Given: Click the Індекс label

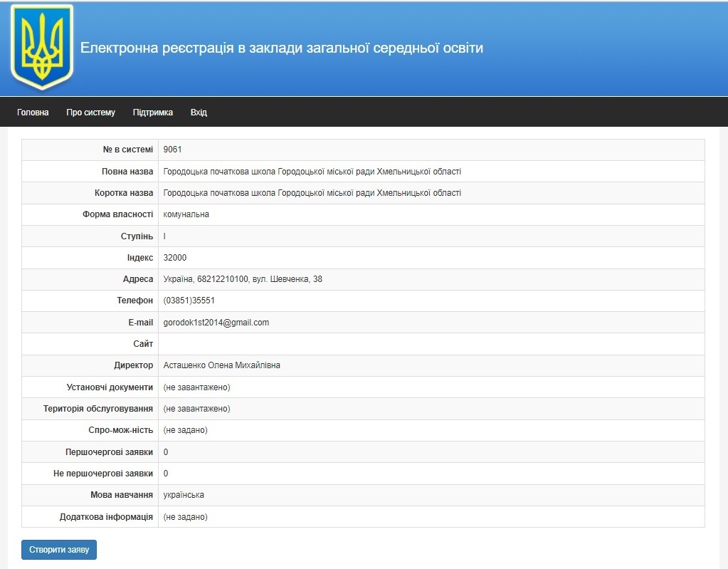Looking at the screenshot, I should pyautogui.click(x=140, y=257).
